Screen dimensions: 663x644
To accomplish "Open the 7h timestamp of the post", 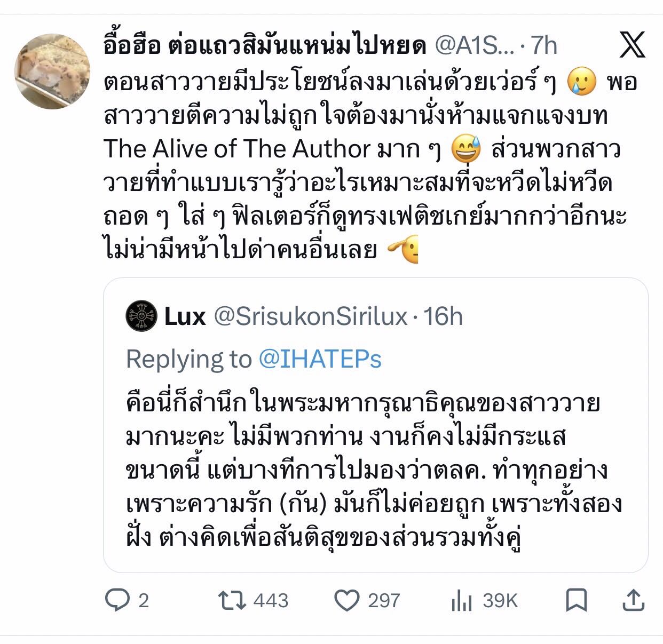I will pos(544,46).
